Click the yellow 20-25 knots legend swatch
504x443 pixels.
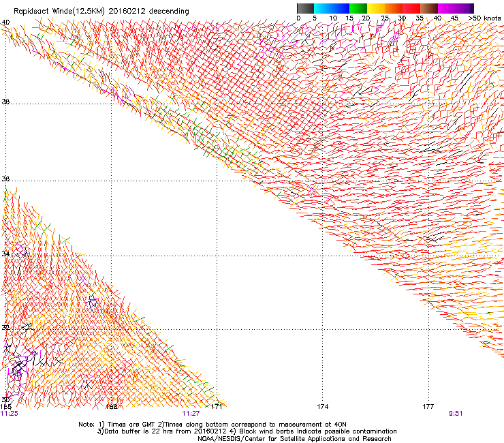[x=376, y=8]
